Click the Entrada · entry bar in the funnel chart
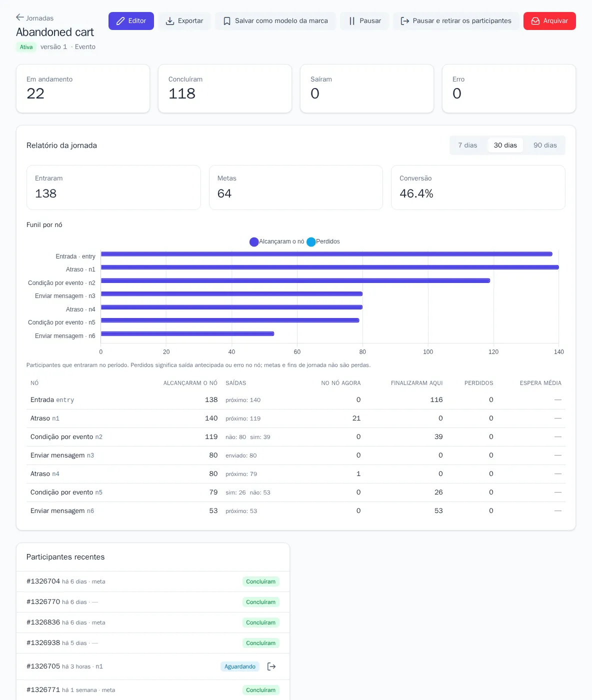The image size is (592, 700). pyautogui.click(x=326, y=254)
